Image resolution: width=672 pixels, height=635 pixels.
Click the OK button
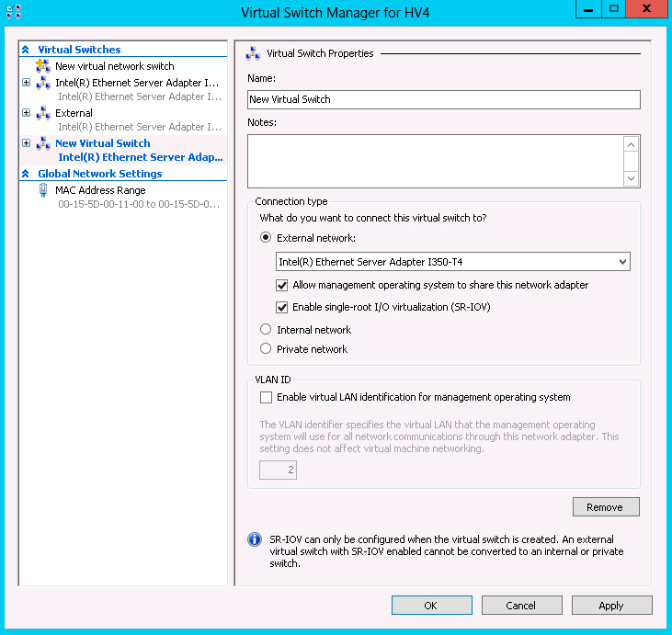pos(431,605)
